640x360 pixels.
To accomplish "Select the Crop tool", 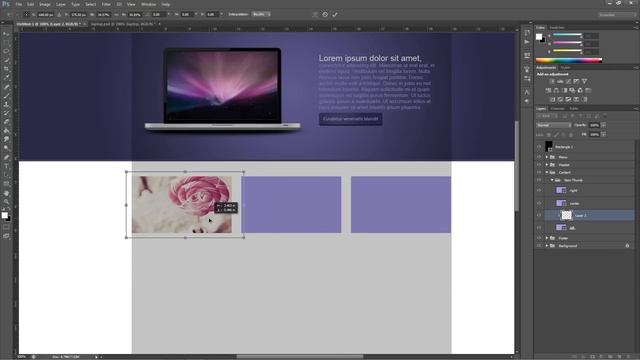I will click(x=6, y=69).
